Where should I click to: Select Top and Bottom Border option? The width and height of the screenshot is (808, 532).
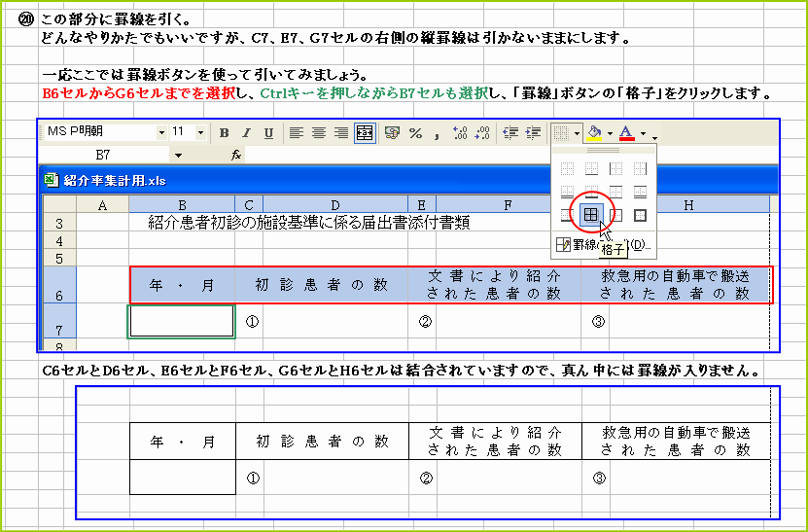click(x=615, y=192)
